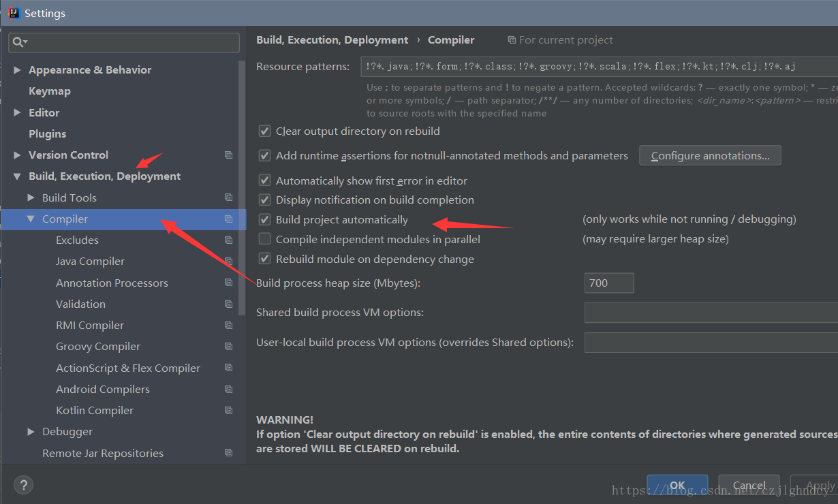Select Groovy Compiler settings

(98, 347)
